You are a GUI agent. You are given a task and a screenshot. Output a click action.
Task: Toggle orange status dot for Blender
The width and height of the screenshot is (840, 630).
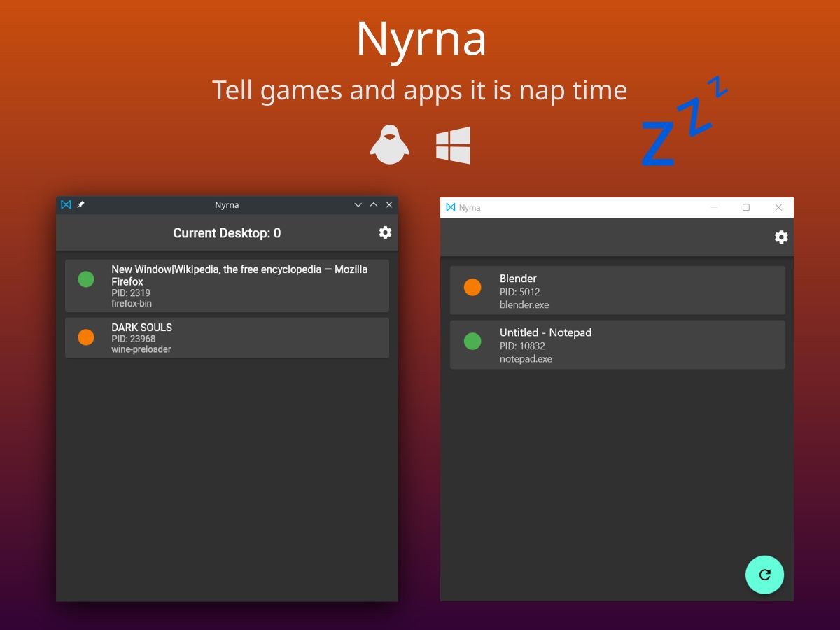tap(472, 287)
